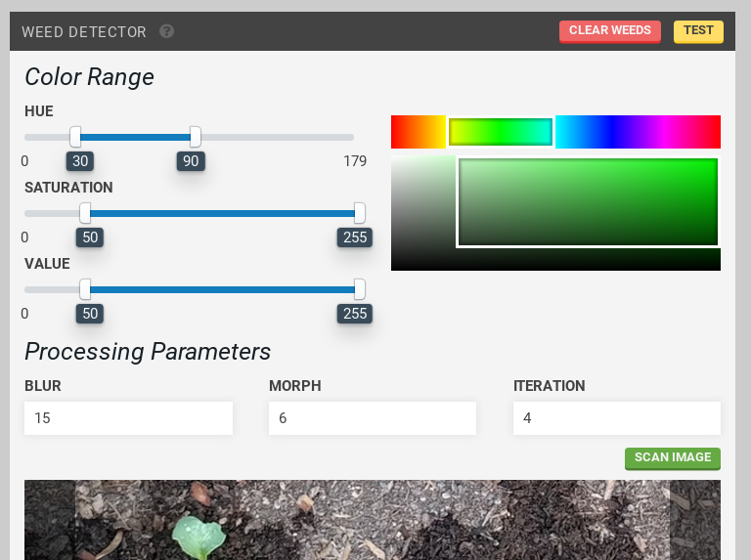
Task: Select the hue maximum slider handle
Action: pyautogui.click(x=196, y=137)
